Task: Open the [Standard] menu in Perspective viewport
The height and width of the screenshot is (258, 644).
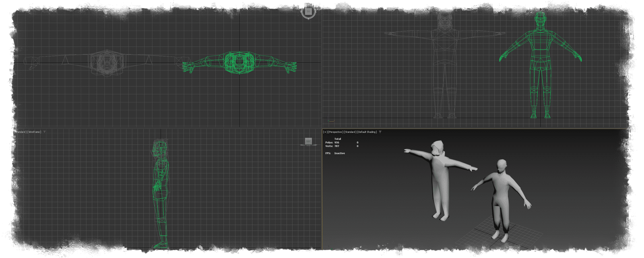Action: [x=350, y=132]
